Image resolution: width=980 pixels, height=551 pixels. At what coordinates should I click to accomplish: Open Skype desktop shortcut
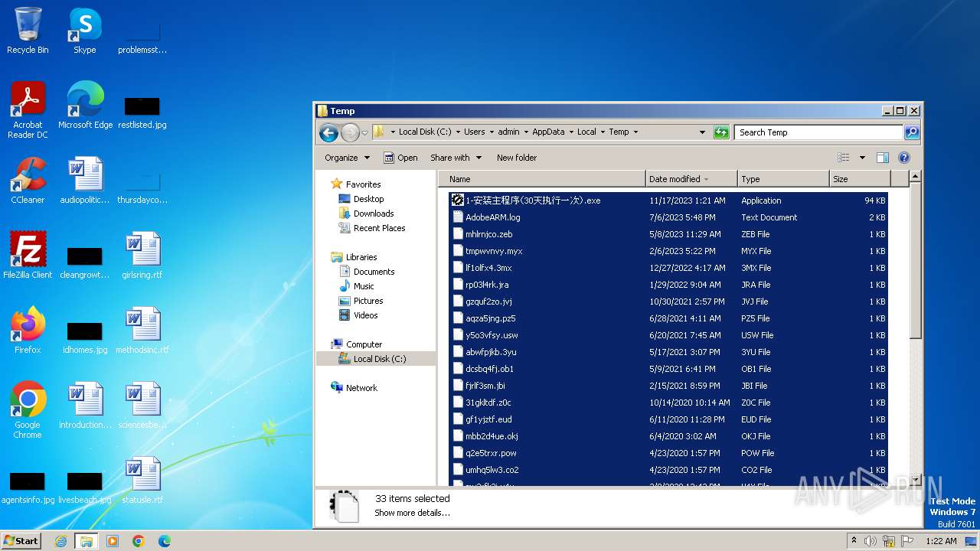point(85,31)
